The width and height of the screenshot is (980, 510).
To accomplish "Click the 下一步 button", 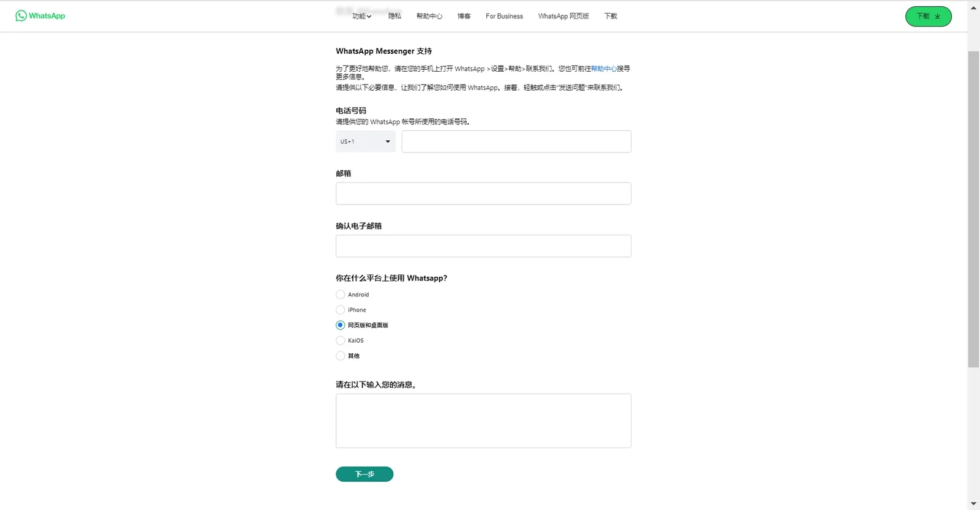I will tap(364, 474).
